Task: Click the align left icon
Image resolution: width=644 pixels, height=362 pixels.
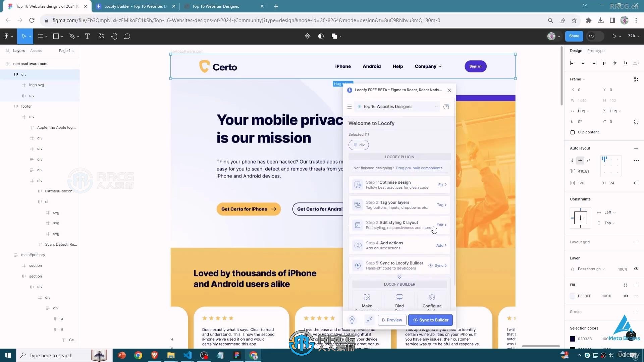Action: (x=572, y=63)
